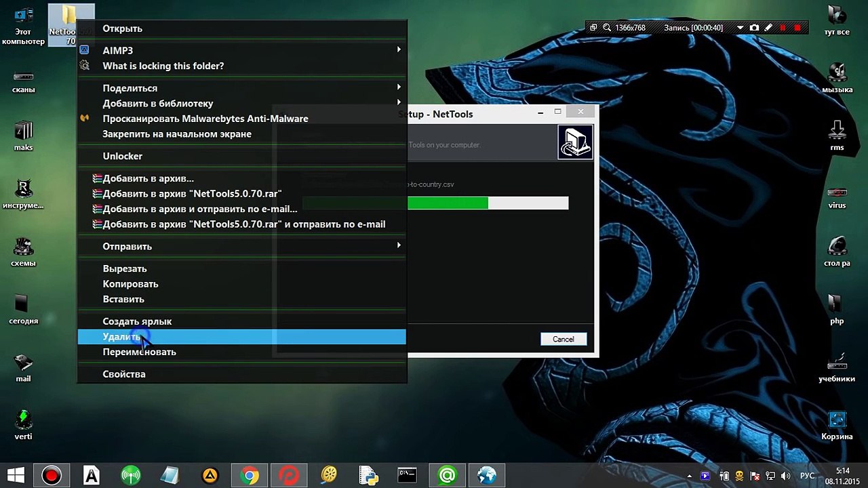The width and height of the screenshot is (868, 488).
Task: Open the green @ mail agent taskbar icon
Action: pos(447,476)
